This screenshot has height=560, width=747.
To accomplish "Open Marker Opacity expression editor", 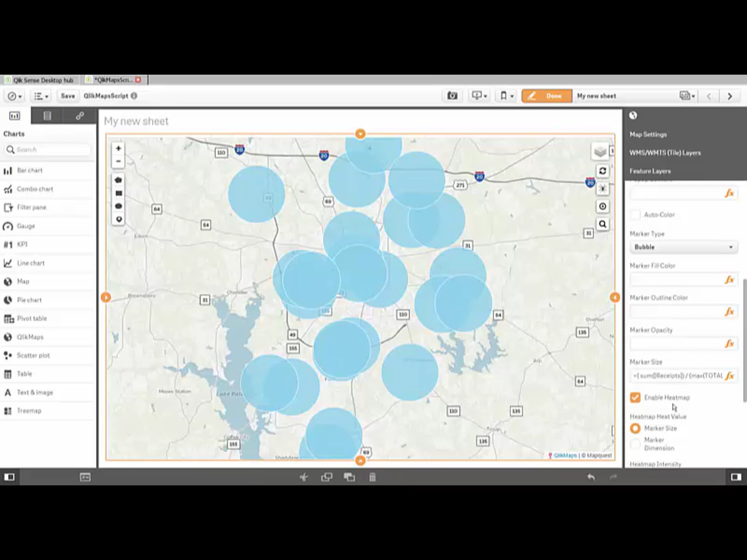I will [729, 344].
